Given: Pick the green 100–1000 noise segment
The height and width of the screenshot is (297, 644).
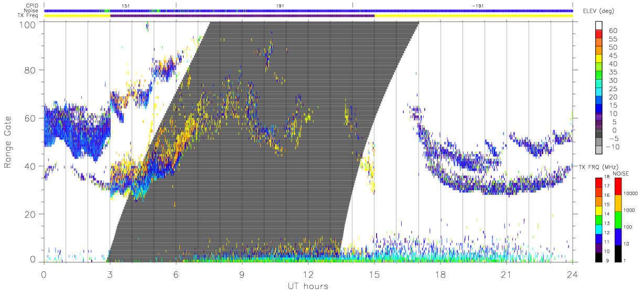Looking at the screenshot, I should [x=618, y=220].
